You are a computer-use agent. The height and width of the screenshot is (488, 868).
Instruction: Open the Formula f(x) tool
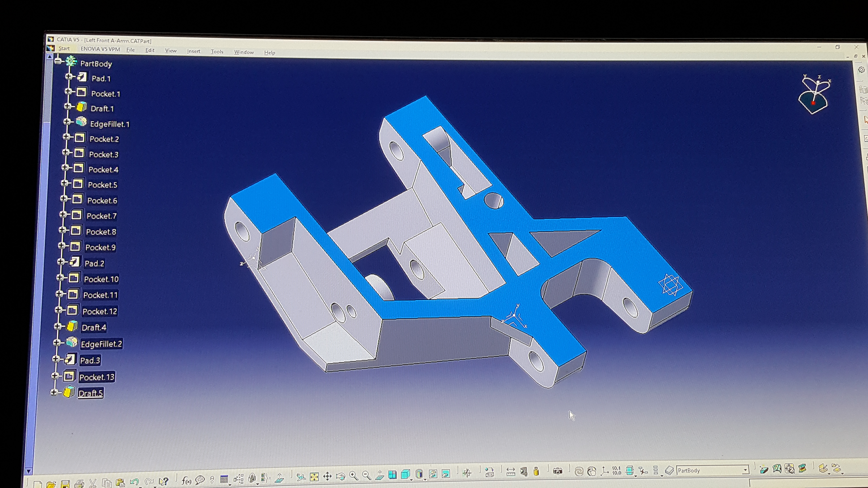tap(186, 480)
